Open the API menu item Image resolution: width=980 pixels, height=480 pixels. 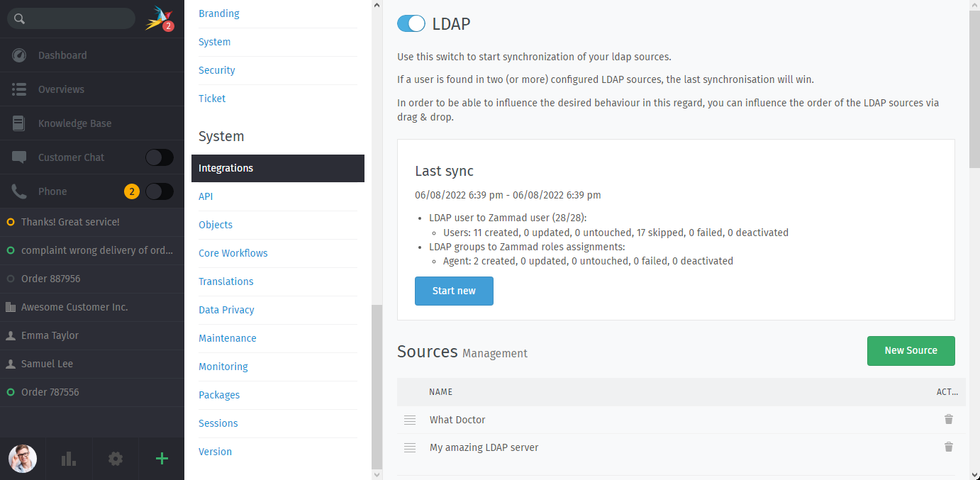pyautogui.click(x=206, y=196)
